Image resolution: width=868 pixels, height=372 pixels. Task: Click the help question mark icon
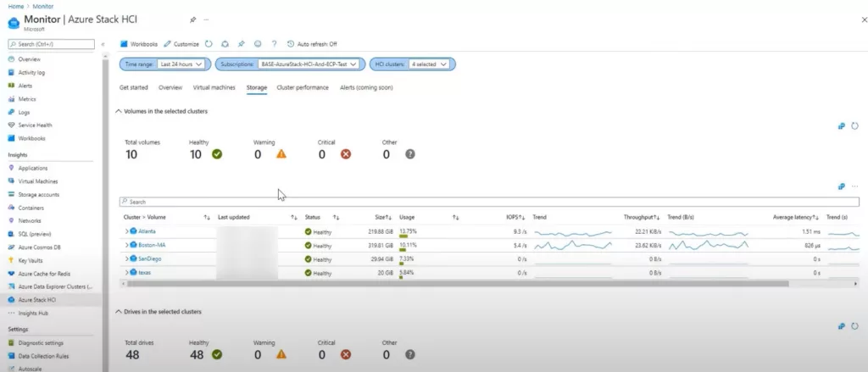(274, 44)
